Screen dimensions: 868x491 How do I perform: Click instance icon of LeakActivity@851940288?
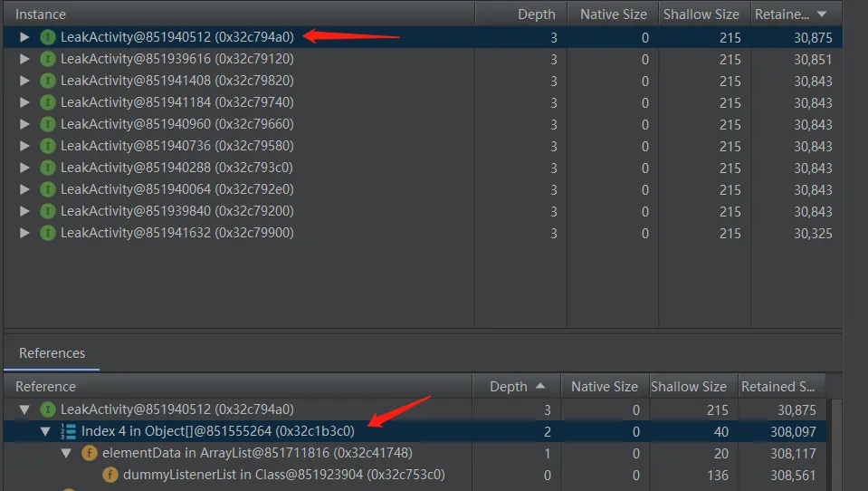point(48,168)
